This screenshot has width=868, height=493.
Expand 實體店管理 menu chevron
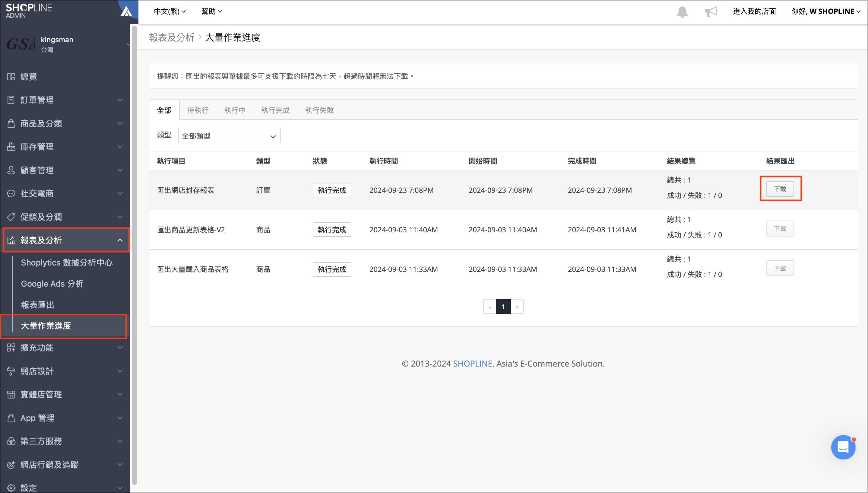tap(120, 394)
